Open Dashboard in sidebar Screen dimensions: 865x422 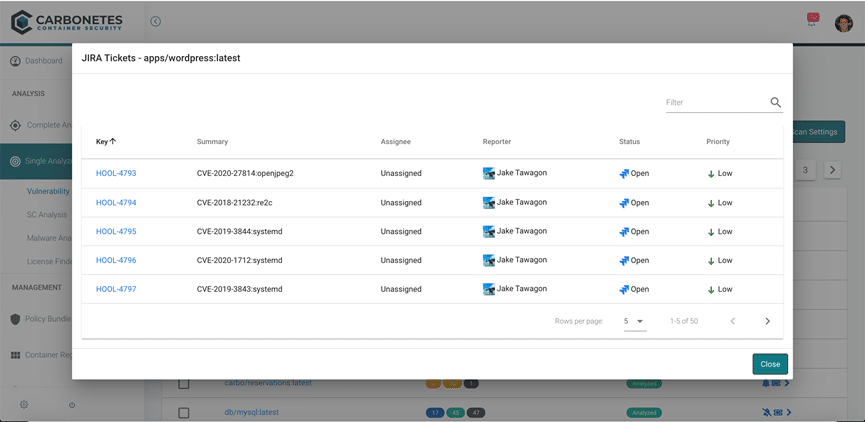[x=36, y=61]
